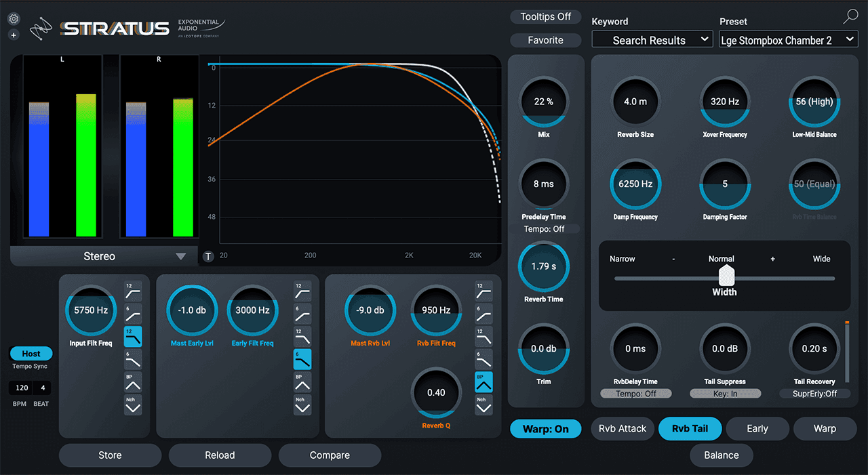Click the Compare button
The width and height of the screenshot is (868, 475).
(x=330, y=455)
